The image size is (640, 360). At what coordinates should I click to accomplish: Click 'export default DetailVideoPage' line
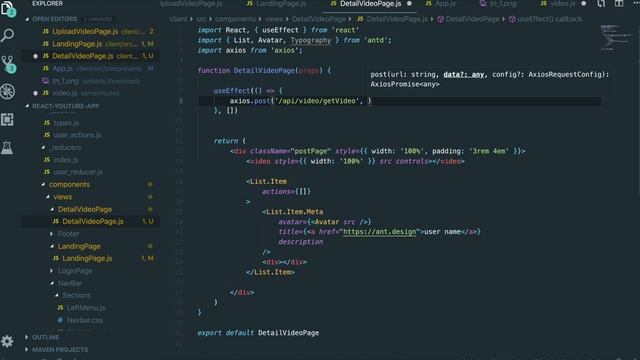(258, 333)
